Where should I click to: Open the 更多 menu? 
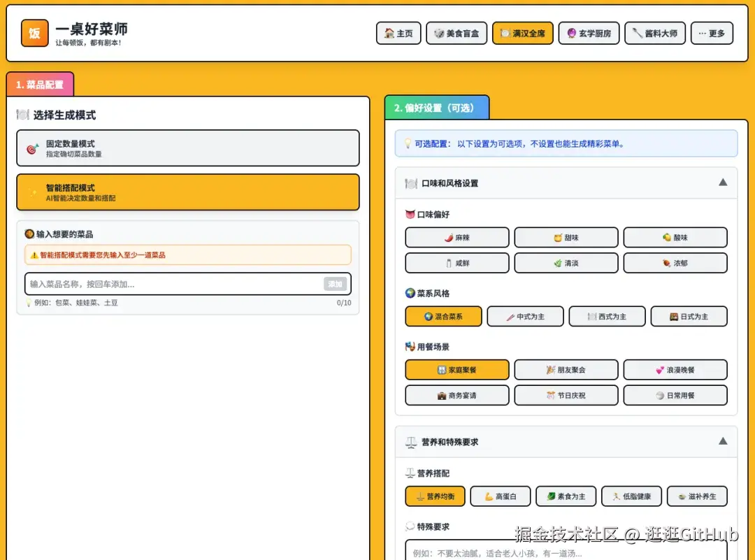point(712,34)
